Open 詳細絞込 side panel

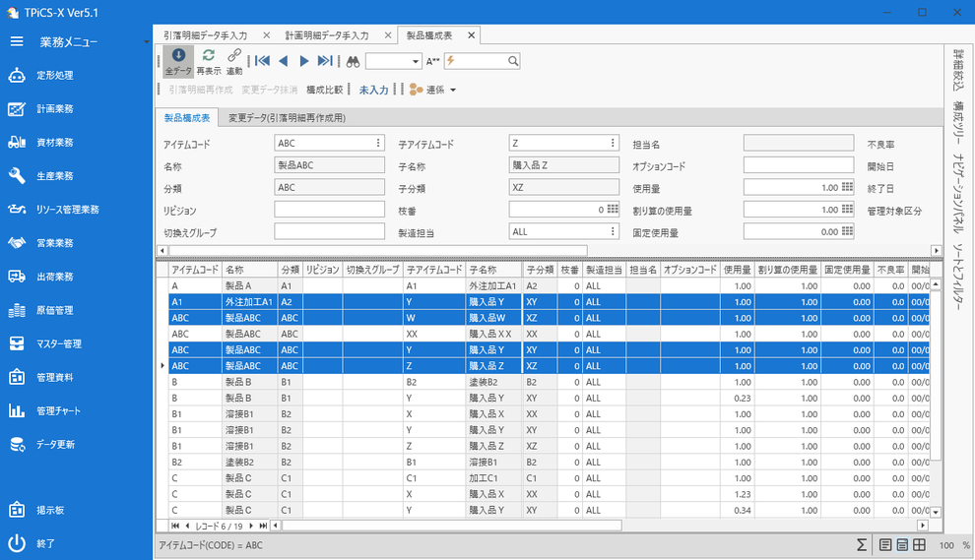pos(958,70)
